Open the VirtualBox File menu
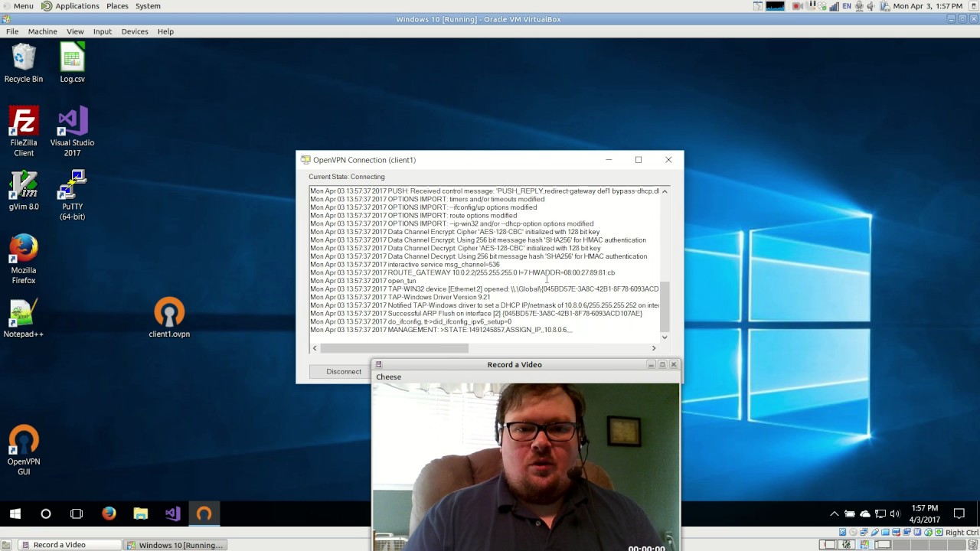This screenshot has height=551, width=980. click(12, 31)
